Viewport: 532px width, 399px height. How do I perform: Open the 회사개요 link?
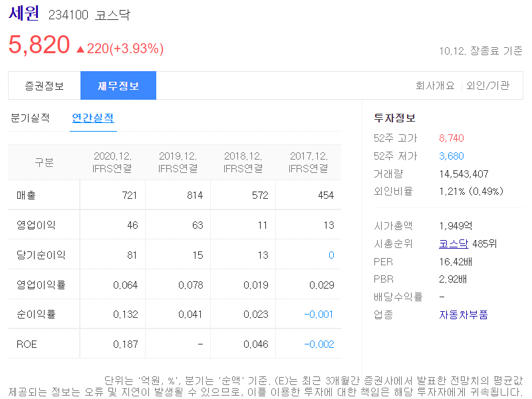click(435, 86)
